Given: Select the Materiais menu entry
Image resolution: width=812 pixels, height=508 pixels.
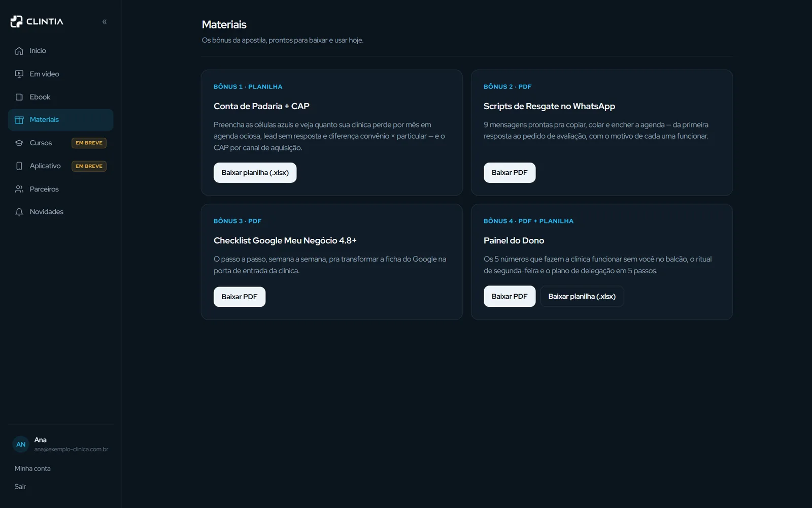Looking at the screenshot, I should (x=60, y=120).
